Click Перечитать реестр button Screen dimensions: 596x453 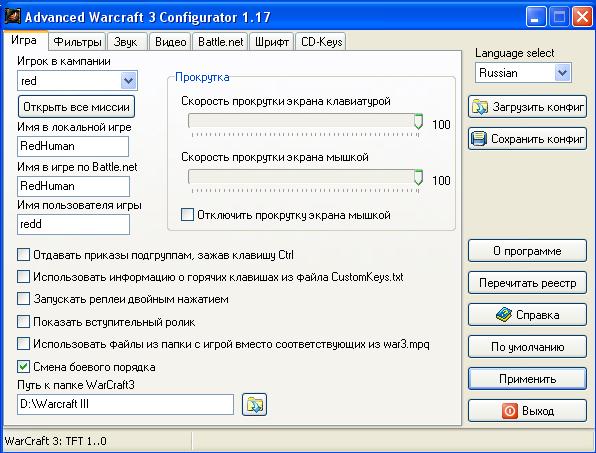tap(527, 283)
